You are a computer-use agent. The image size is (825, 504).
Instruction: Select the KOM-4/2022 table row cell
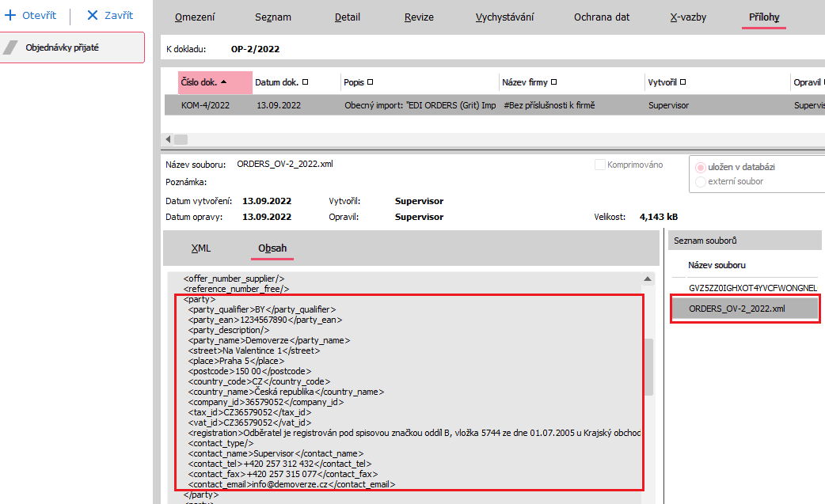coord(205,105)
